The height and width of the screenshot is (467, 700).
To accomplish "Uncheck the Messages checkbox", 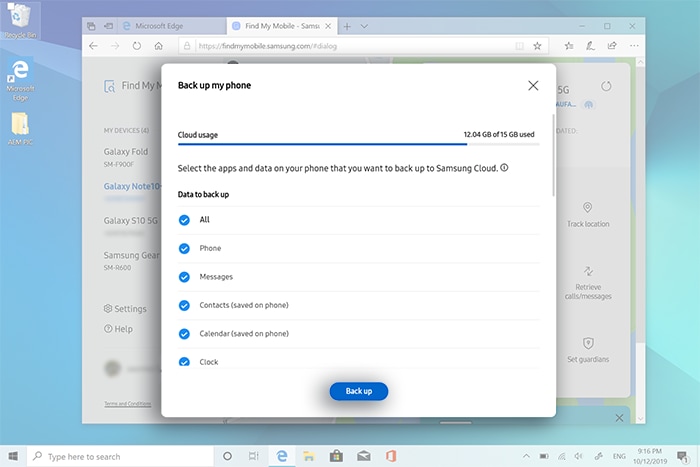I will [x=184, y=277].
